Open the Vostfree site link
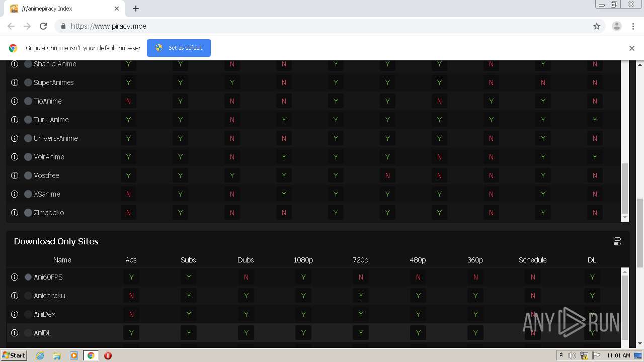 click(46, 175)
